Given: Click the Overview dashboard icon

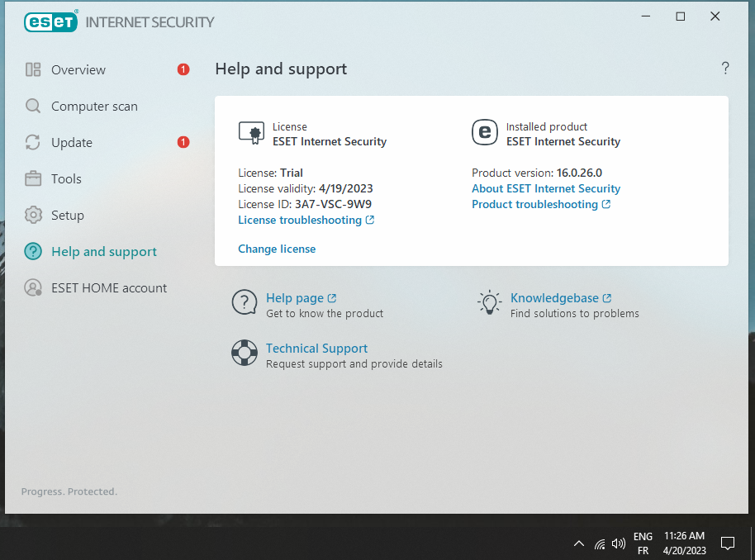Looking at the screenshot, I should (x=33, y=70).
